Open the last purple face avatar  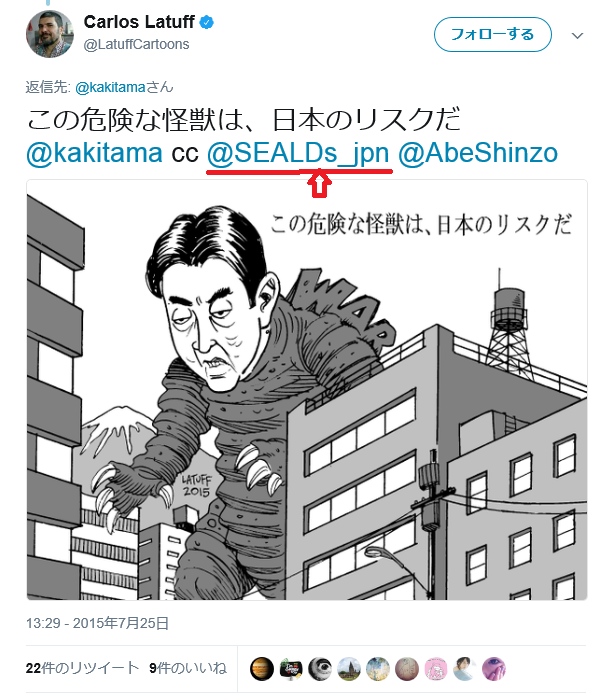pyautogui.click(x=494, y=669)
